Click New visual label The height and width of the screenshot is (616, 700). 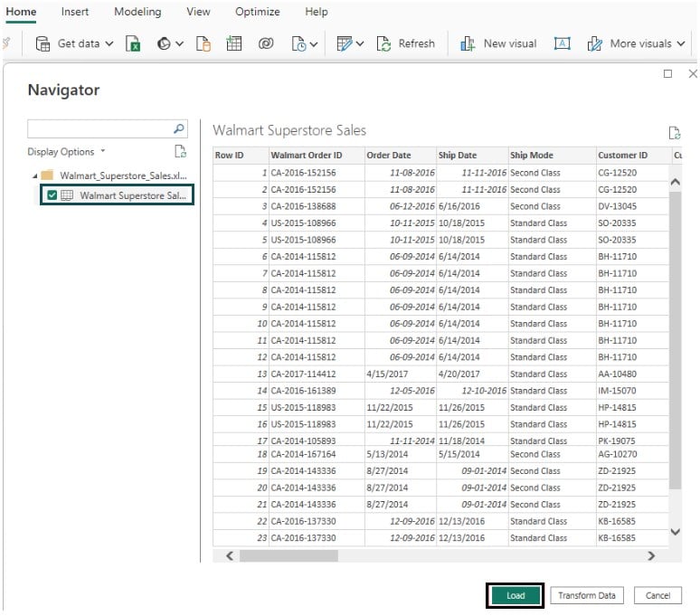point(510,43)
